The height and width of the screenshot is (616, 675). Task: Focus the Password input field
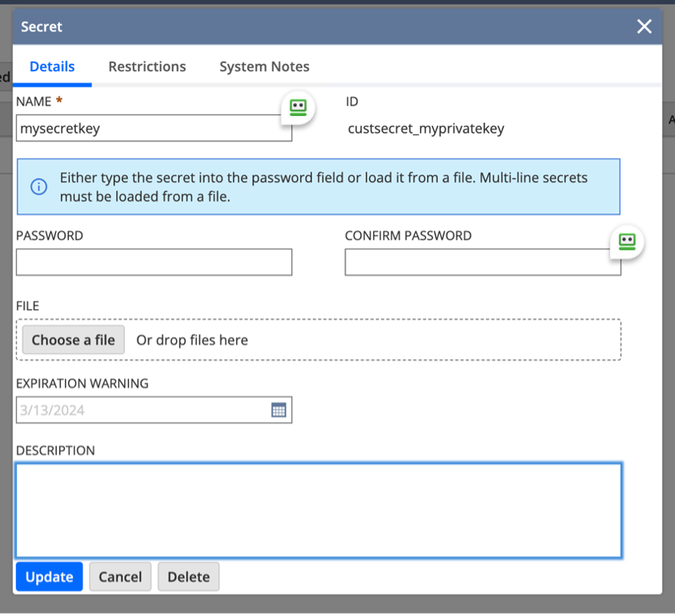(x=154, y=262)
